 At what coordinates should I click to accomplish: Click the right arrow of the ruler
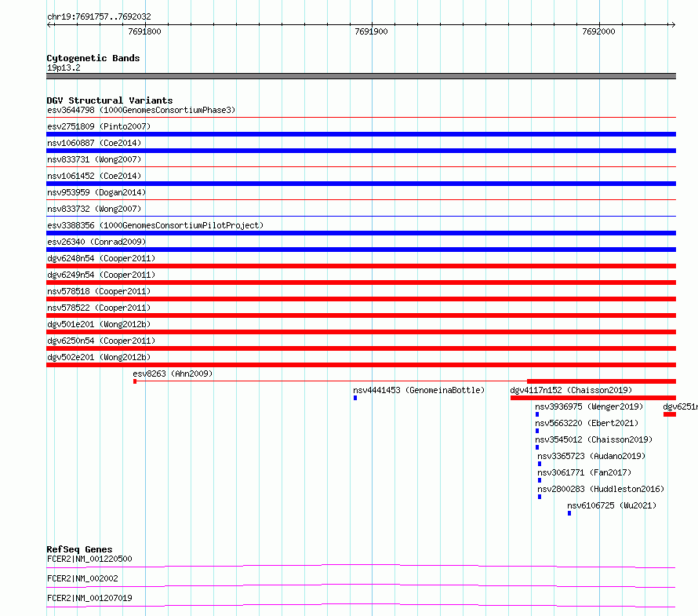[673, 25]
